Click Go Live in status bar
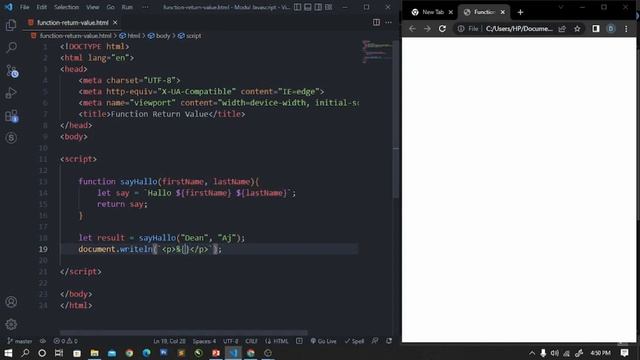640x360 pixels. (x=323, y=341)
